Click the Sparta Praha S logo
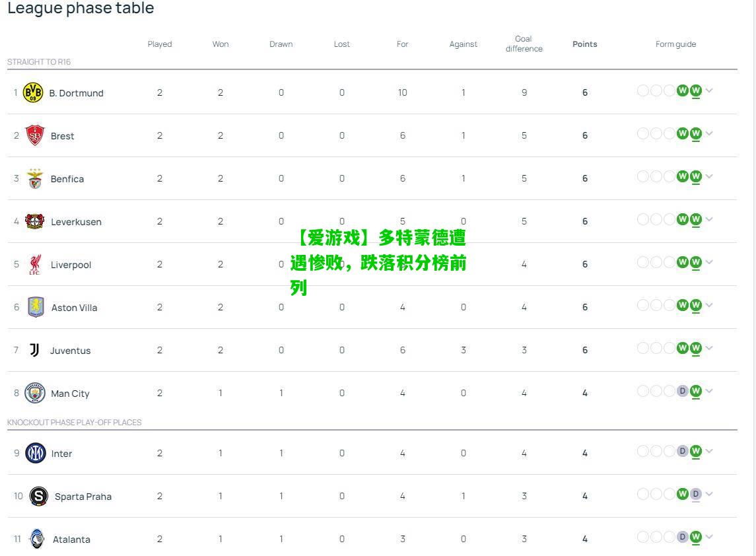The width and height of the screenshot is (756, 556). [x=38, y=496]
